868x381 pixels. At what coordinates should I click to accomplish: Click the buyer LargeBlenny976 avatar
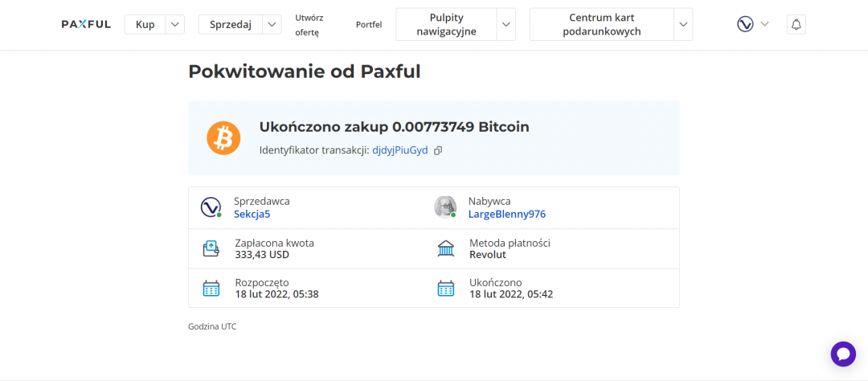coord(445,207)
